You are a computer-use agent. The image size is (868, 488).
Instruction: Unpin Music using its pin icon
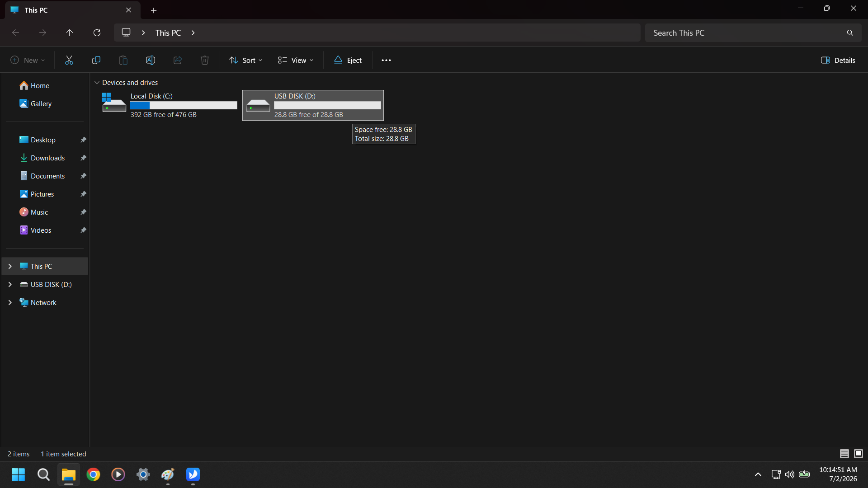(x=83, y=212)
